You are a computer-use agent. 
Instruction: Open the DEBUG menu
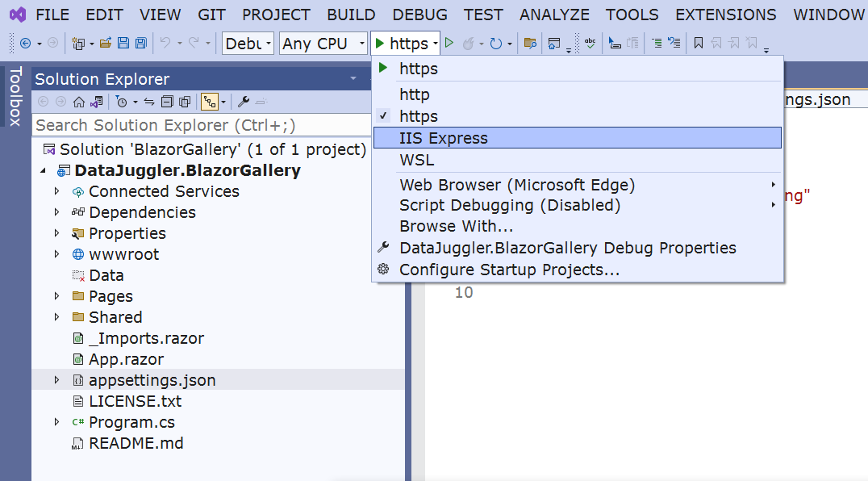(x=419, y=14)
